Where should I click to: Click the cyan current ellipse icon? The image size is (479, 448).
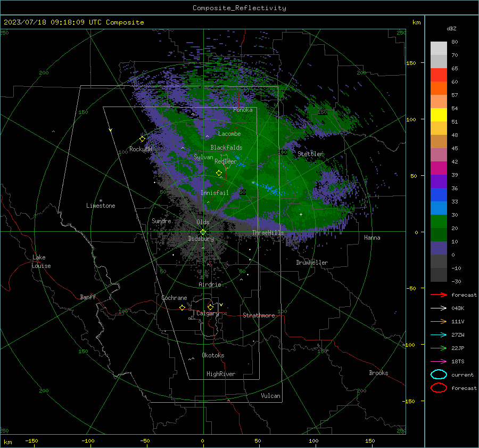tap(439, 374)
